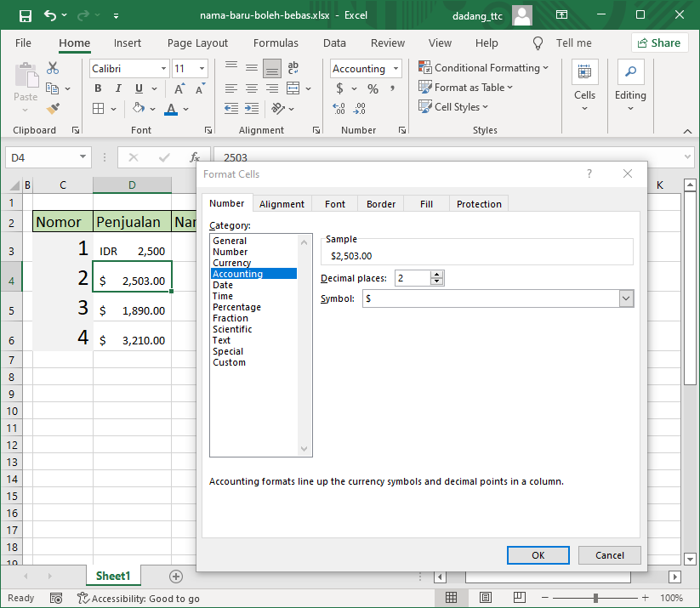Screen dimensions: 700x608
Task: Open the Font Size dropdown
Action: point(202,68)
